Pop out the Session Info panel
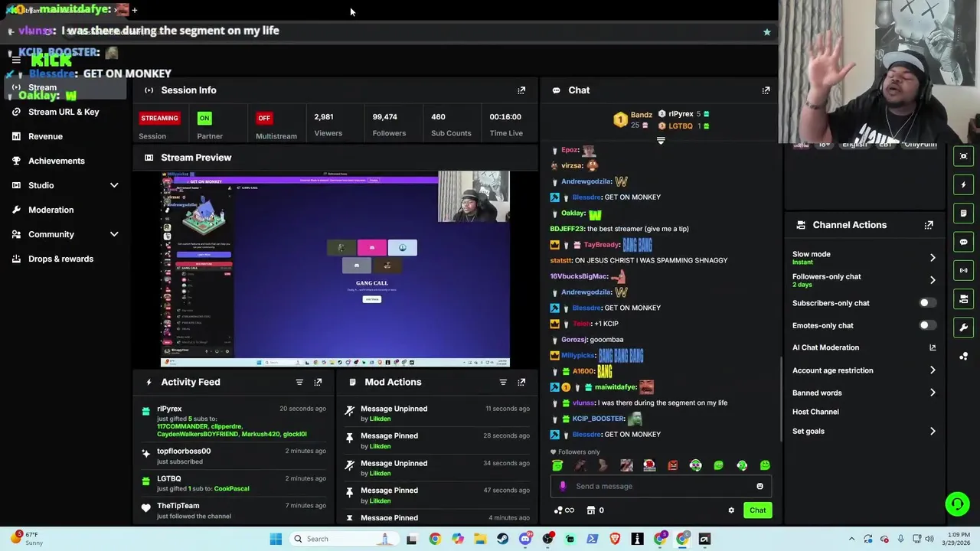980x551 pixels. click(521, 90)
